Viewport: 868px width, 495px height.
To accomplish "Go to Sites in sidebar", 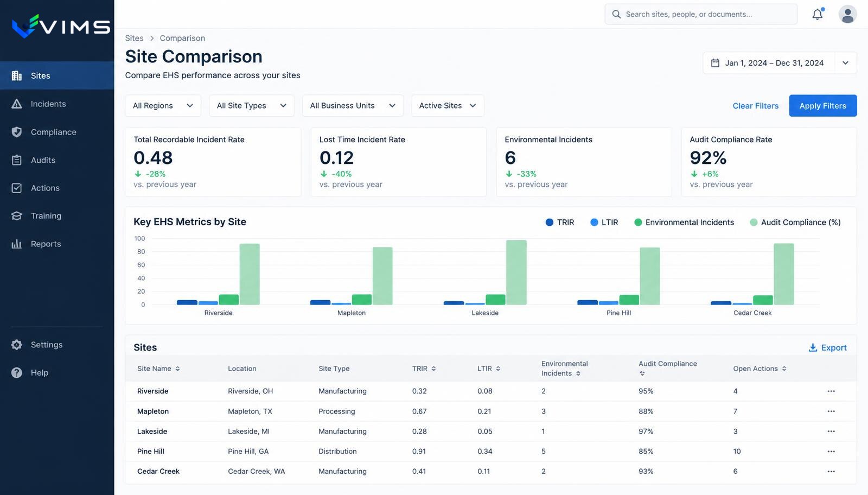I will tap(57, 75).
